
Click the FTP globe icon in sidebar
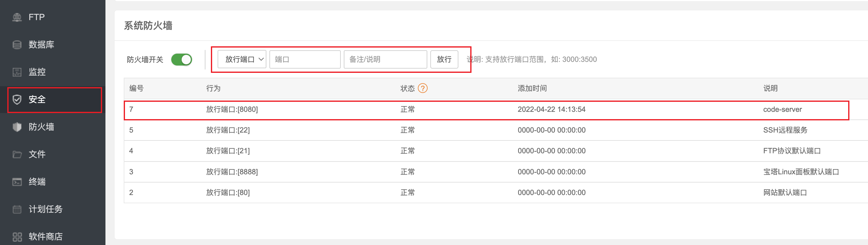(17, 17)
